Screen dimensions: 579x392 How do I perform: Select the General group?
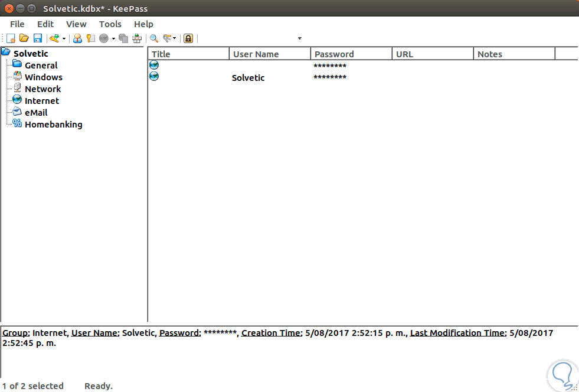pos(41,66)
